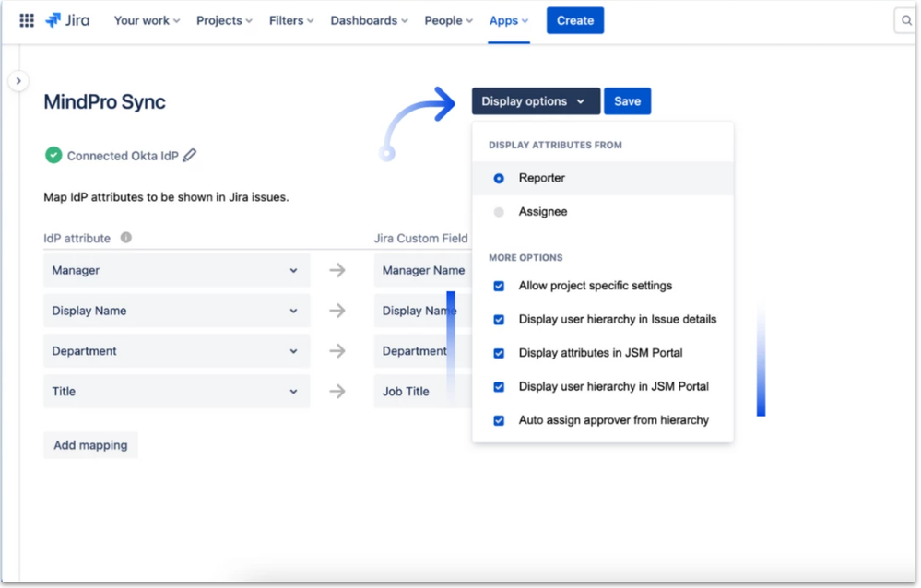
Task: Toggle Allow project specific settings checkbox
Action: pyautogui.click(x=499, y=286)
